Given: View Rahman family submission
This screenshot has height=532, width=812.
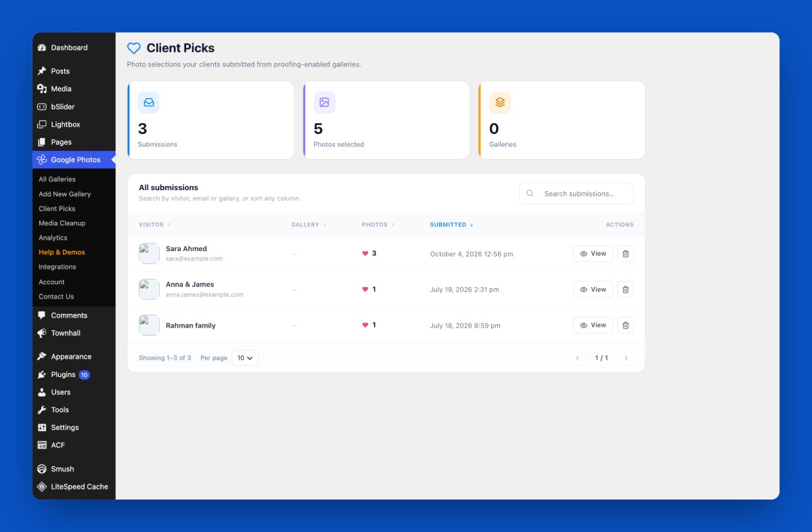Looking at the screenshot, I should click(593, 326).
